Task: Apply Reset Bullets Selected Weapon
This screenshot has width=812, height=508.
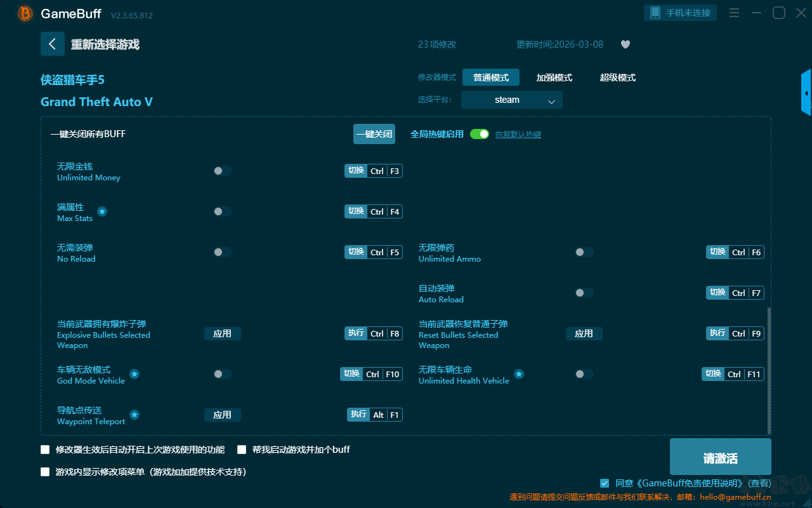Action: (584, 333)
